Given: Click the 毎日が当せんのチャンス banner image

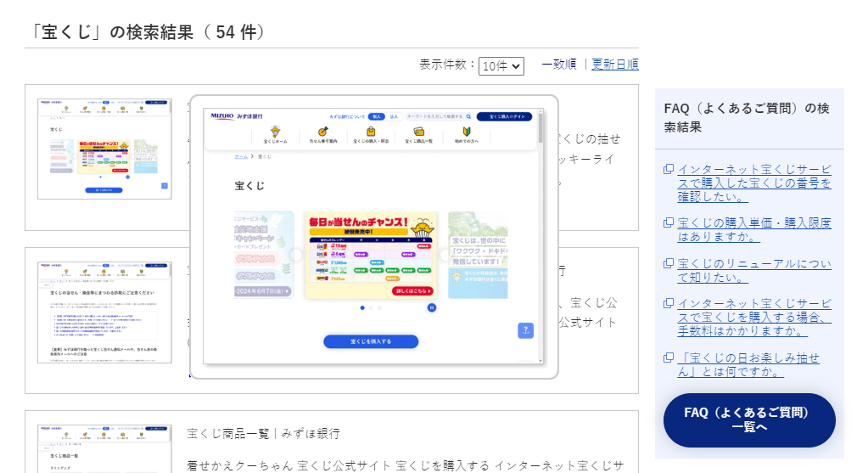Looking at the screenshot, I should click(x=371, y=256).
